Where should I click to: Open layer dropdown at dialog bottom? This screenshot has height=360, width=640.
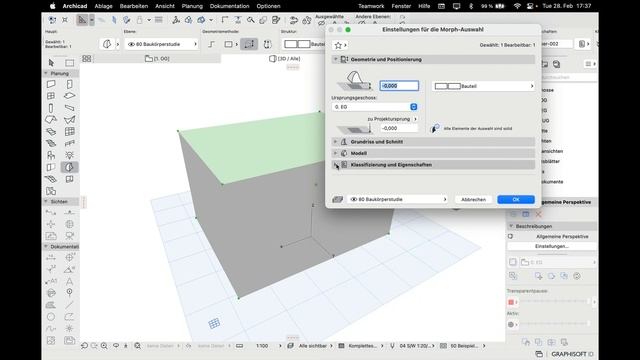(397, 199)
